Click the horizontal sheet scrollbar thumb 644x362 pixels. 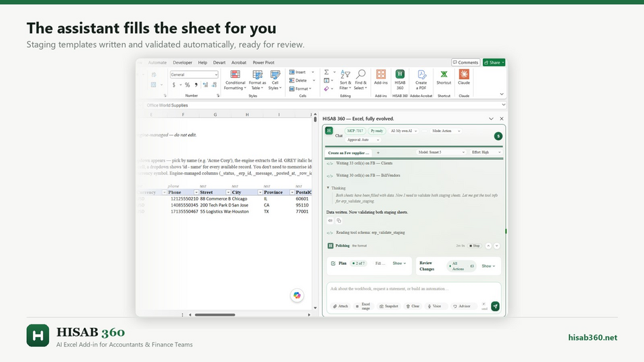pos(215,315)
